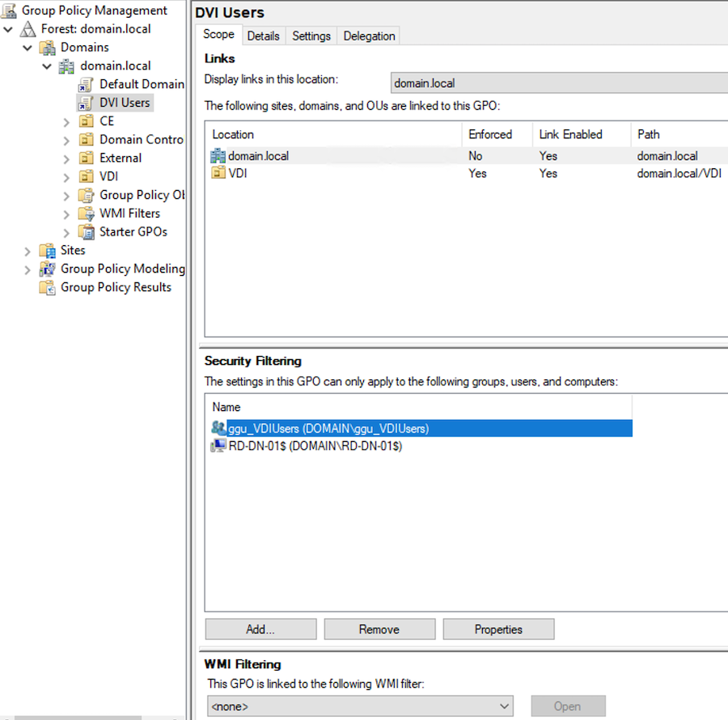Screen dimensions: 728x720
Task: Click the Group Policy Results icon
Action: (47, 287)
